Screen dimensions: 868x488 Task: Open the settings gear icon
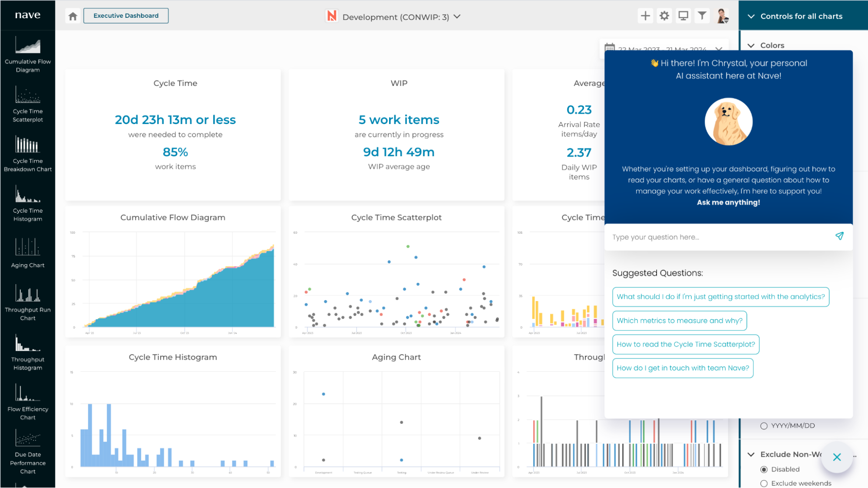click(x=664, y=16)
